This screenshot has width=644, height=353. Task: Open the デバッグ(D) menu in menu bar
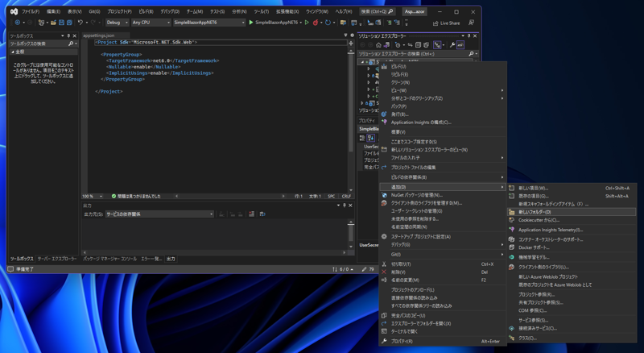coord(170,11)
